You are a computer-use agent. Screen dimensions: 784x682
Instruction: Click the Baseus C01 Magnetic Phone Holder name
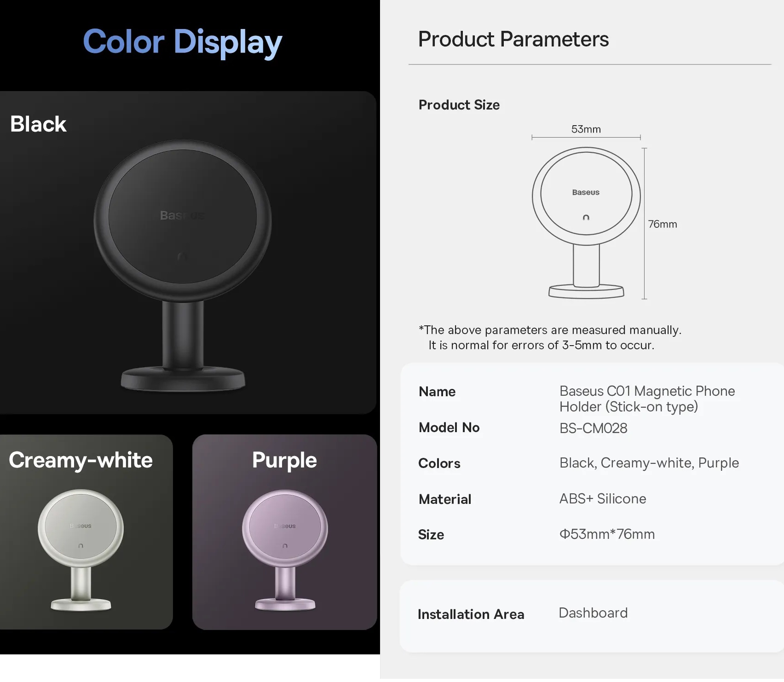[647, 399]
